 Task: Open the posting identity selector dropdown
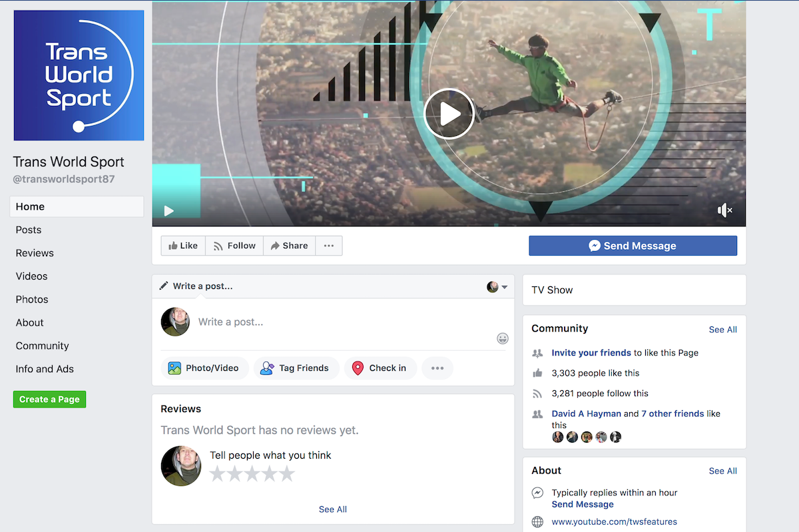497,287
